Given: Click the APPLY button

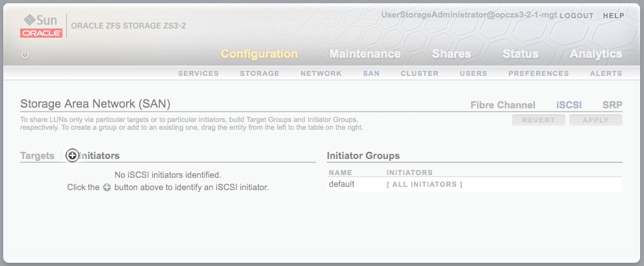Looking at the screenshot, I should [x=595, y=120].
